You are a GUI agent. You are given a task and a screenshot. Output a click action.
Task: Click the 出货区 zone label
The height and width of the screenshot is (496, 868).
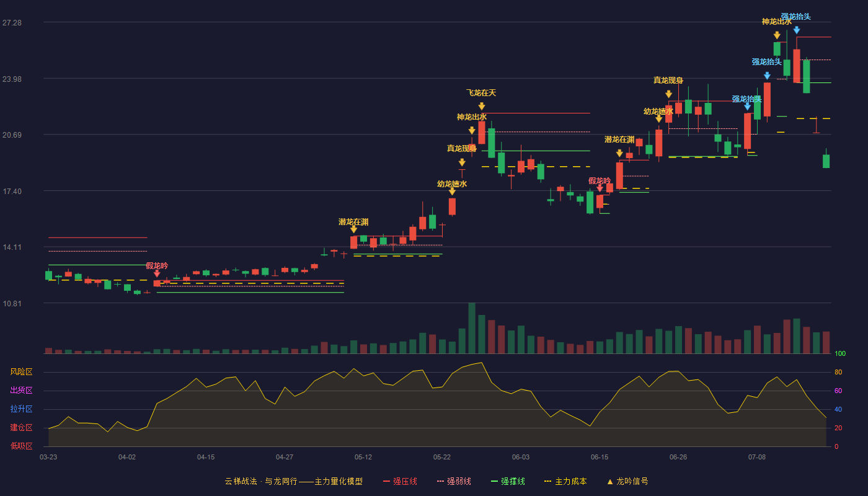(x=22, y=391)
